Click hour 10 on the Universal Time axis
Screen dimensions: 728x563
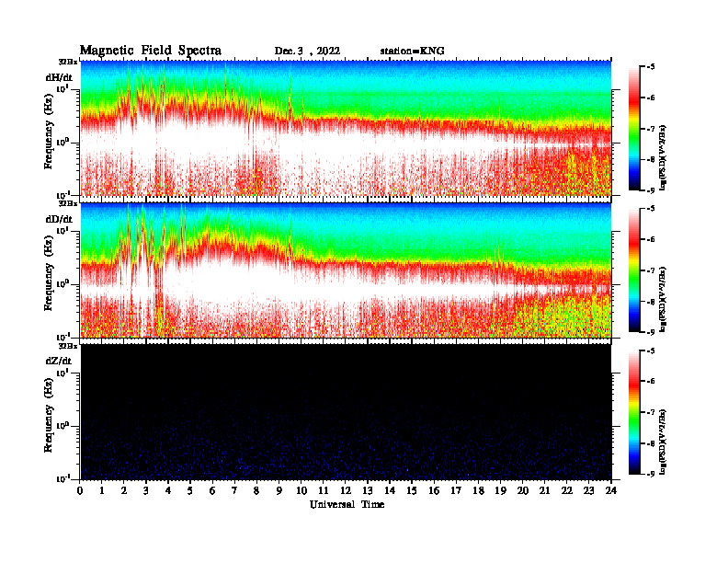(301, 491)
